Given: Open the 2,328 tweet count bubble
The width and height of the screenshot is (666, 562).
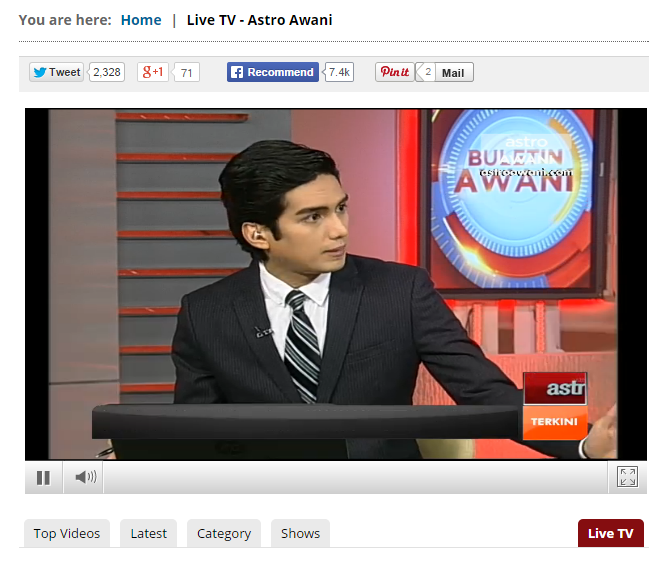Looking at the screenshot, I should click(107, 72).
